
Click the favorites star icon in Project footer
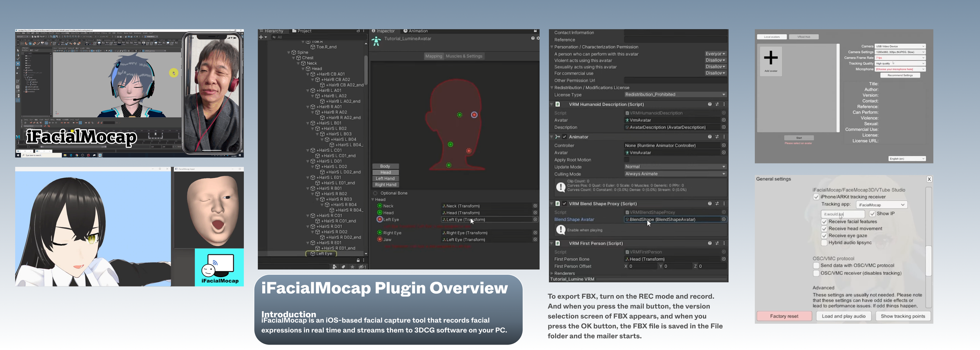[x=352, y=267]
